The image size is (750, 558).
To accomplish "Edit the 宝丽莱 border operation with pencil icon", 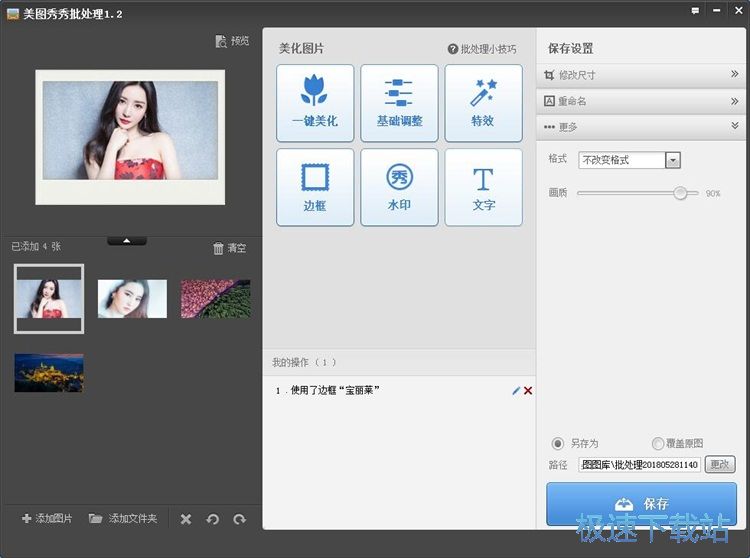I will (516, 391).
